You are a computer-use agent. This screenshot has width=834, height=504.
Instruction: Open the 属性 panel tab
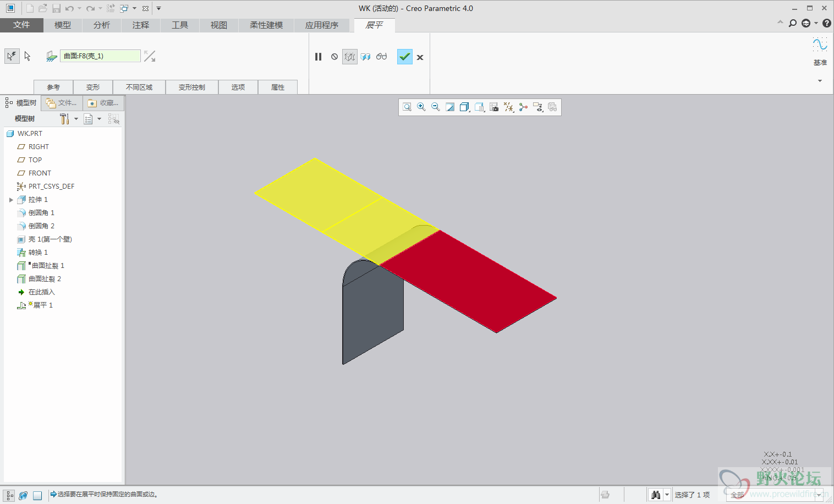tap(278, 87)
